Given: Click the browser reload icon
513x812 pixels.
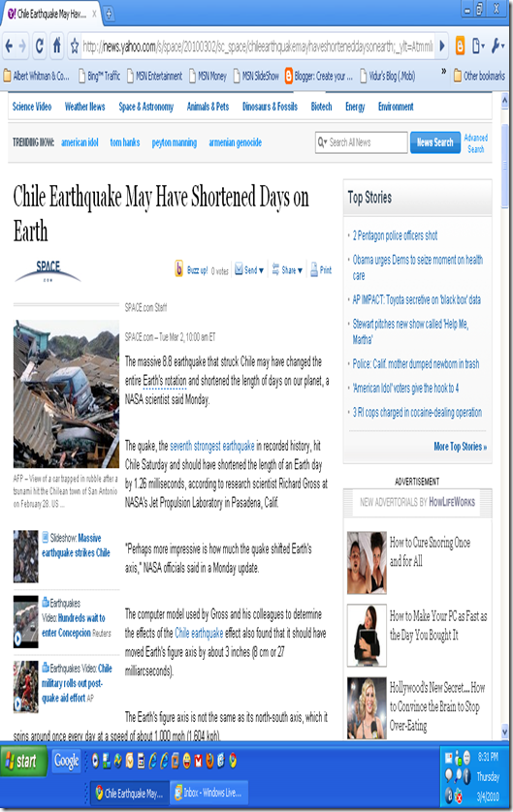Looking at the screenshot, I should pos(39,47).
